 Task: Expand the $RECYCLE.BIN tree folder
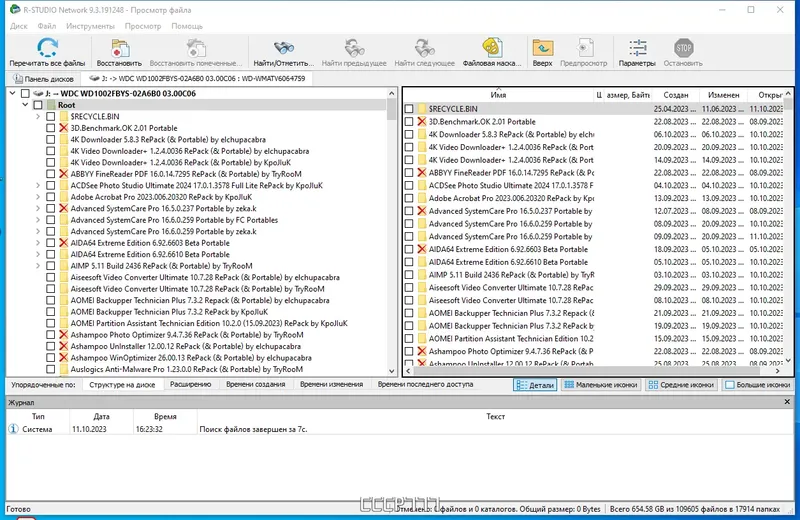pyautogui.click(x=38, y=116)
